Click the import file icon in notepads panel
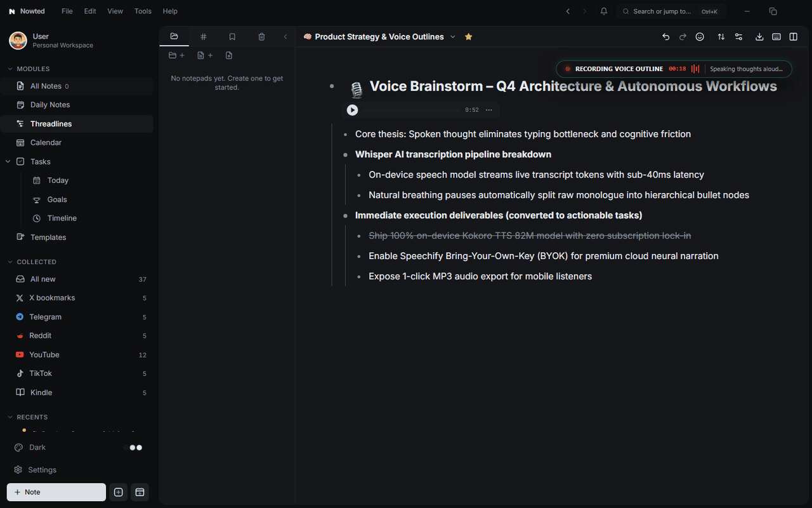Viewport: 812px width, 508px height. pyautogui.click(x=229, y=56)
